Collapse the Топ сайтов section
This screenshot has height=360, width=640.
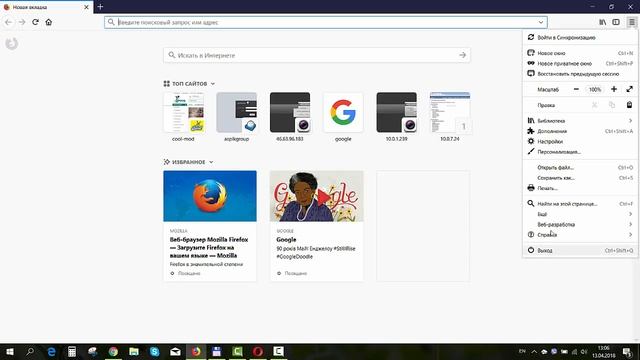[x=189, y=84]
